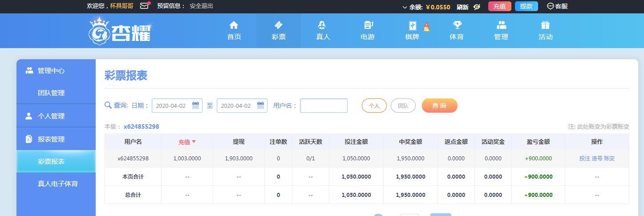644x216 pixels.
Task: Open 团队管理 sidebar item
Action: point(56,93)
